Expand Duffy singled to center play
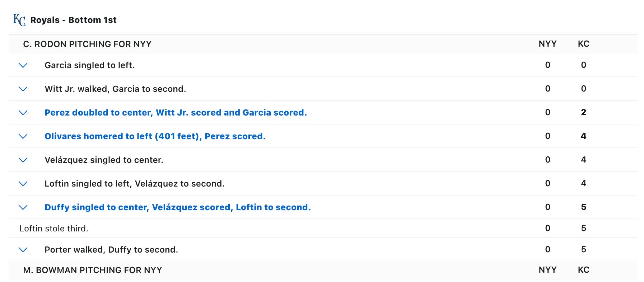 click(23, 207)
